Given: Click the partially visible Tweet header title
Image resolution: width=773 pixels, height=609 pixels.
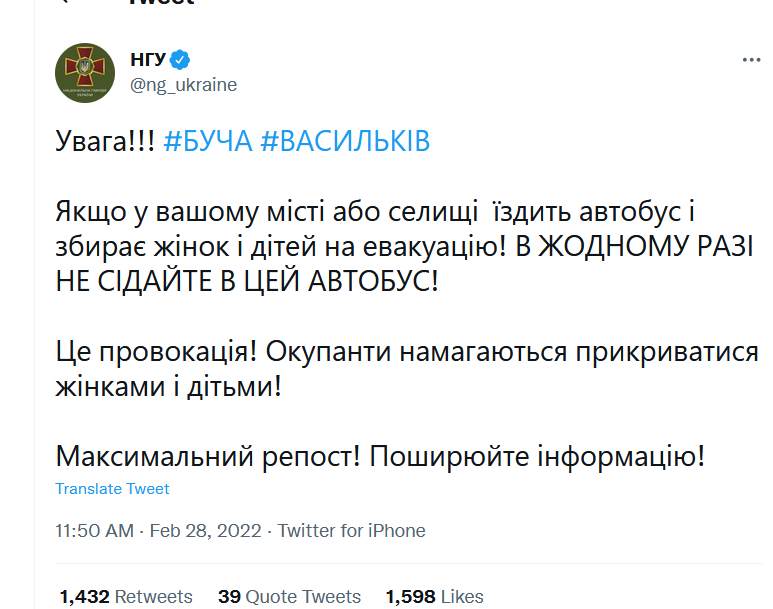Looking at the screenshot, I should click(x=160, y=3).
